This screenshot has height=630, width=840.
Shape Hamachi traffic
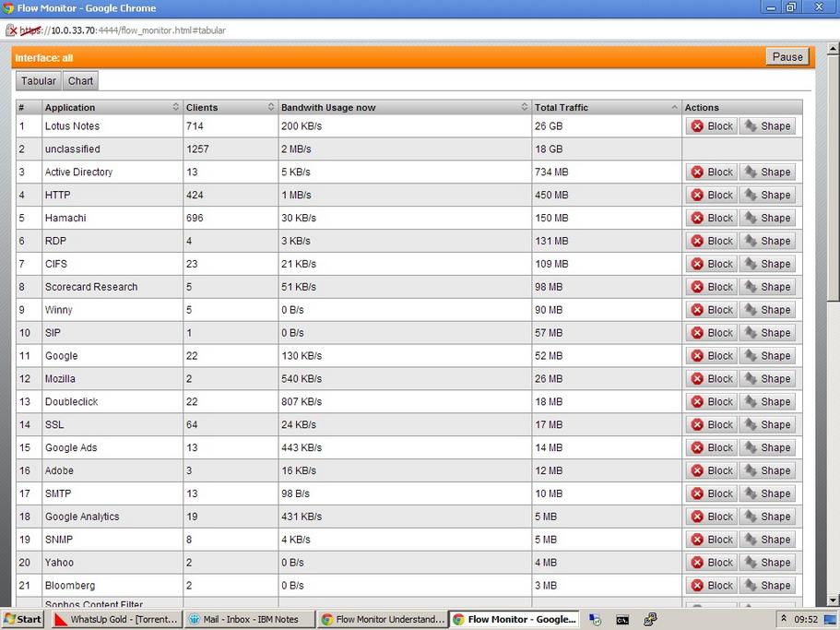tap(767, 218)
